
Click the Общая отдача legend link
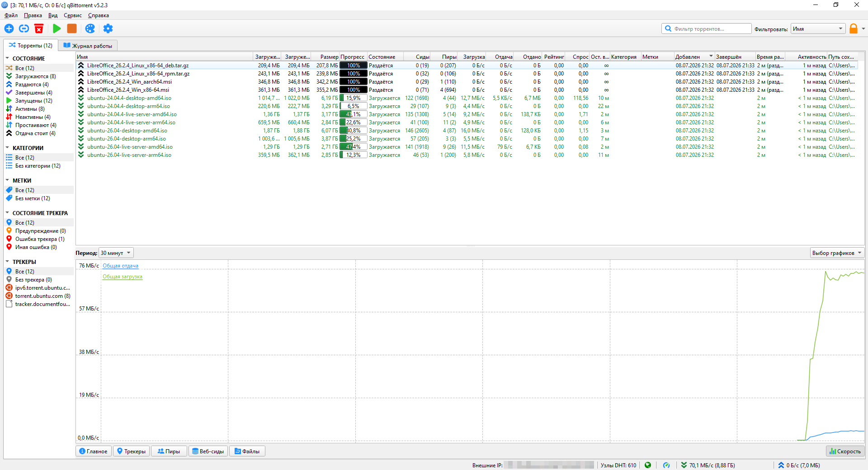[120, 266]
